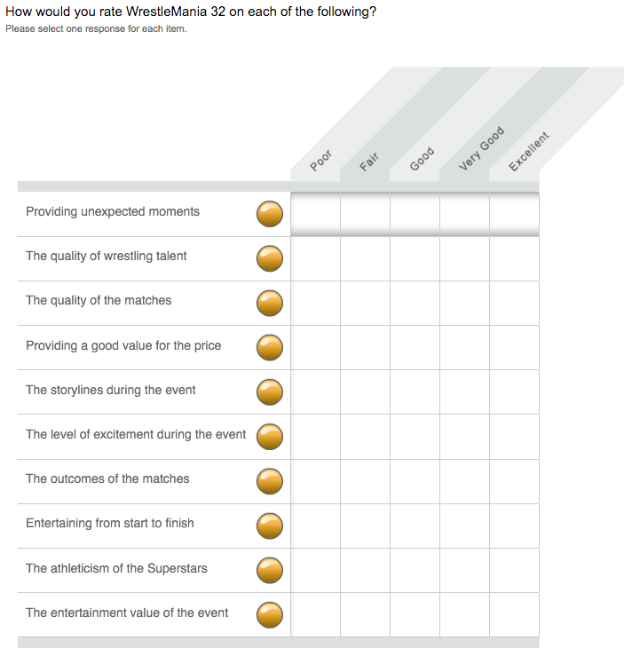The image size is (624, 672).
Task: Click orange icon beside quality of the matches
Action: [x=270, y=303]
